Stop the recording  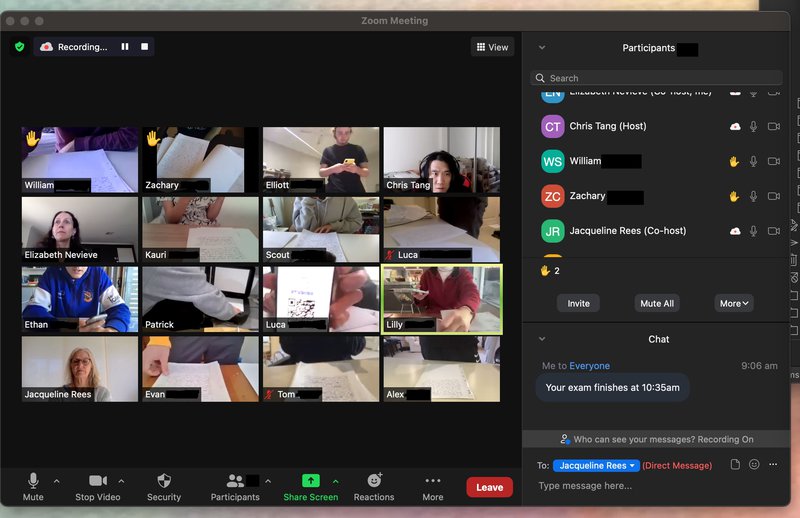[144, 47]
